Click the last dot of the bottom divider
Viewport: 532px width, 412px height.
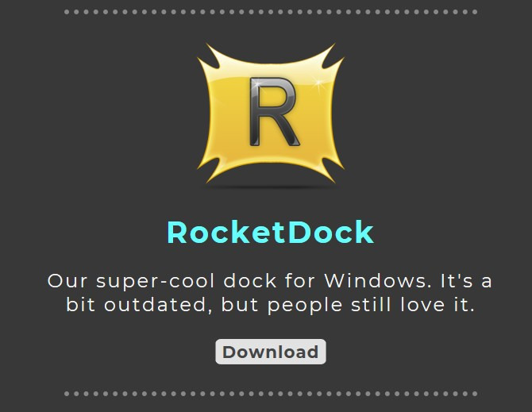475,394
